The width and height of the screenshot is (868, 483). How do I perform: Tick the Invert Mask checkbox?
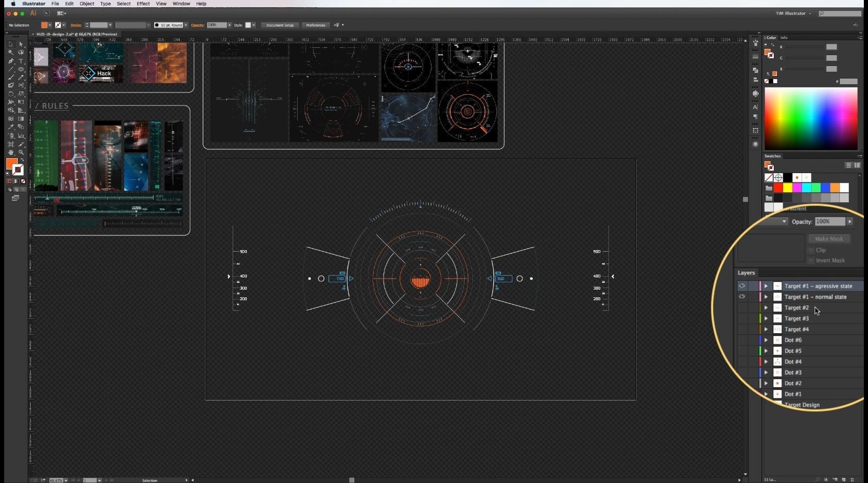click(811, 260)
